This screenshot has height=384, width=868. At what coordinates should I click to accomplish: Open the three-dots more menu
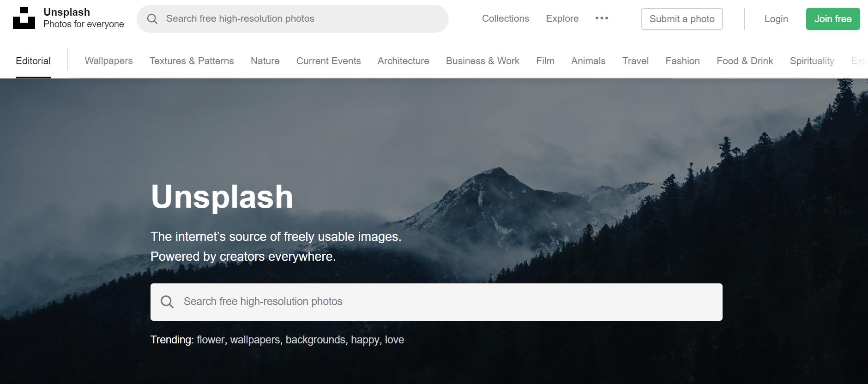click(602, 18)
